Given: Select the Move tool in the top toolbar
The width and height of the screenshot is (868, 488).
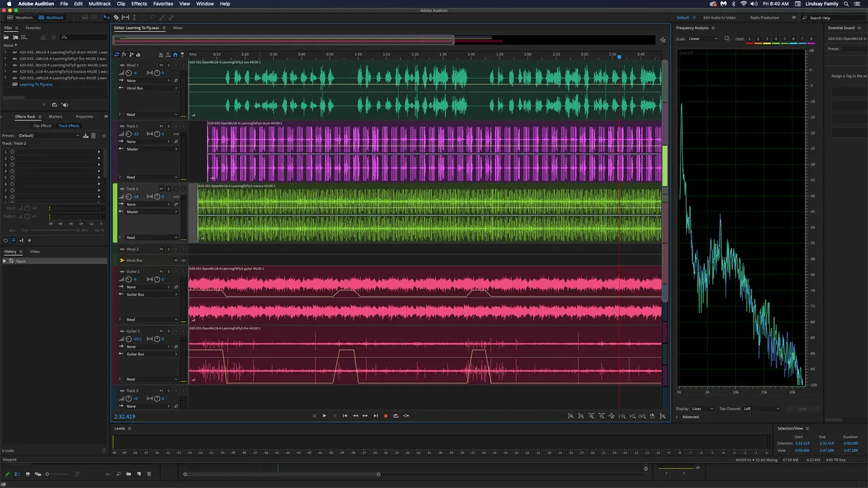Looking at the screenshot, I should click(x=106, y=17).
